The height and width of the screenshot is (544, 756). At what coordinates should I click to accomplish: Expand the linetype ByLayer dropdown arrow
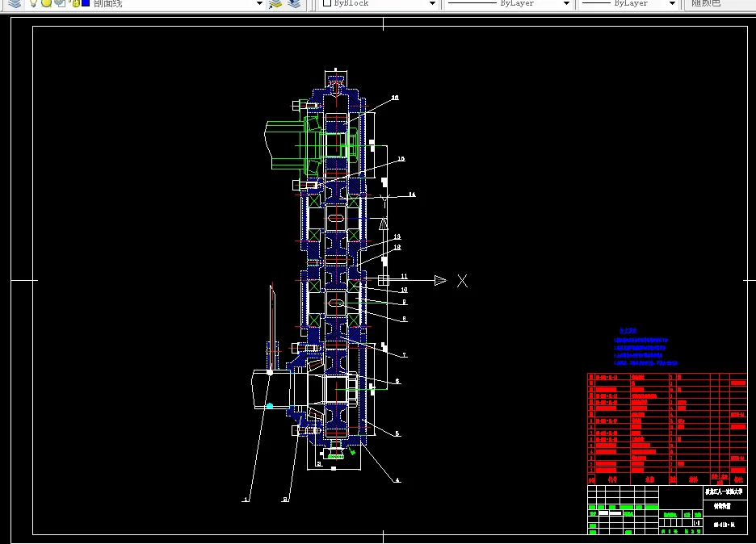(566, 3)
